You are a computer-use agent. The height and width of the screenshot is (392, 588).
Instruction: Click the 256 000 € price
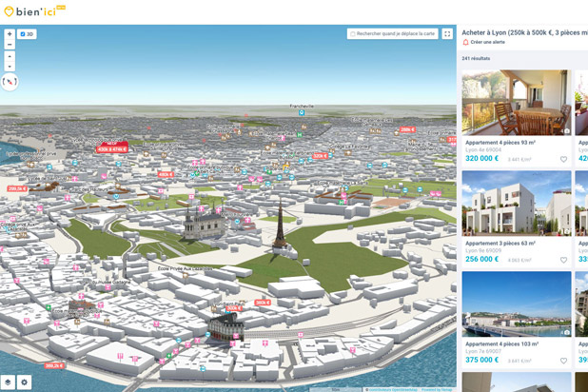pyautogui.click(x=481, y=259)
